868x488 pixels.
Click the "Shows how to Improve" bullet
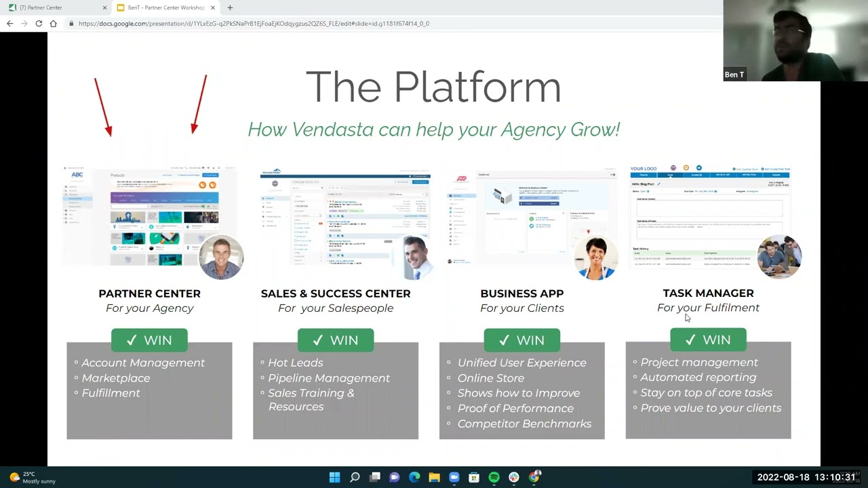point(519,393)
